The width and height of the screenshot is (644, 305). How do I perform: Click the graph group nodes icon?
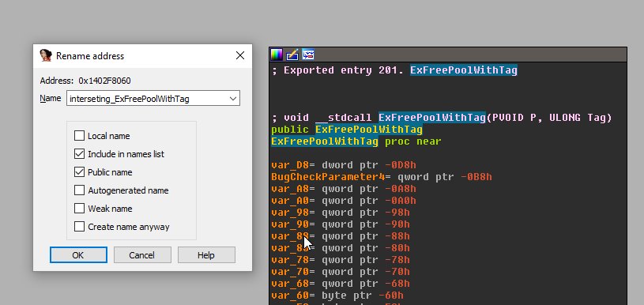pos(308,55)
